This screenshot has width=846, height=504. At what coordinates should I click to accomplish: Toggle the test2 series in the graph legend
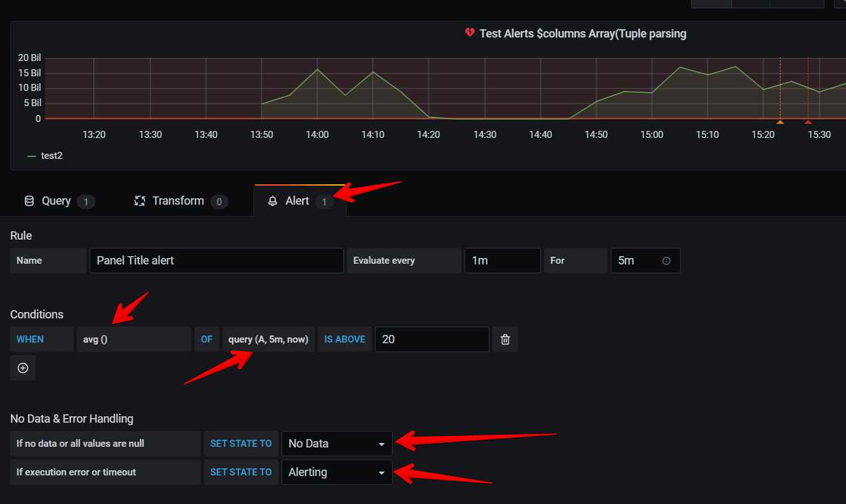[x=53, y=156]
